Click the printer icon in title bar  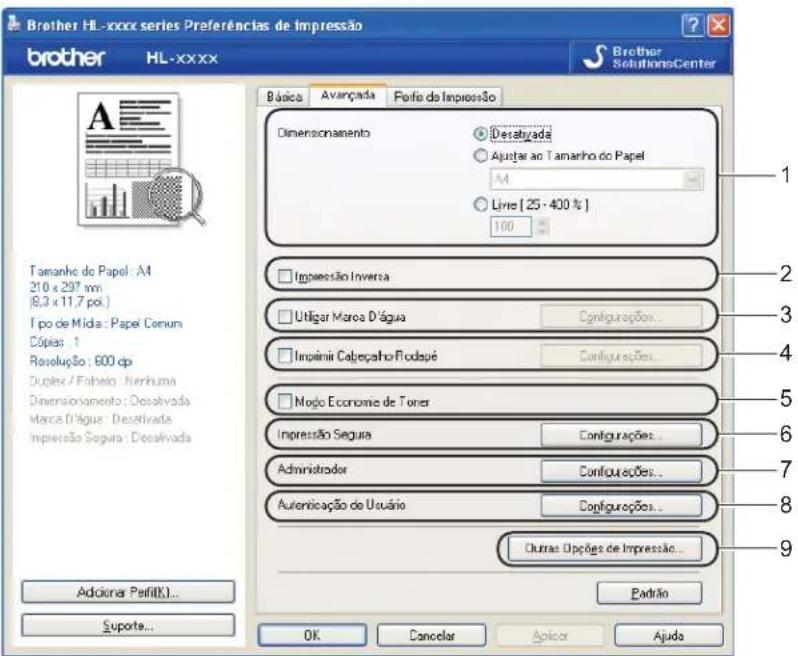(x=14, y=24)
